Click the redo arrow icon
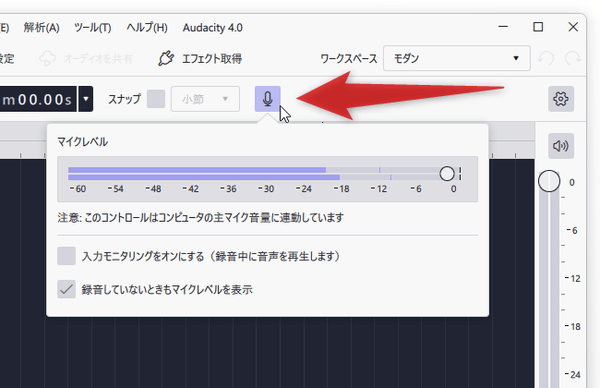Screen dimensions: 600x388 coord(573,59)
